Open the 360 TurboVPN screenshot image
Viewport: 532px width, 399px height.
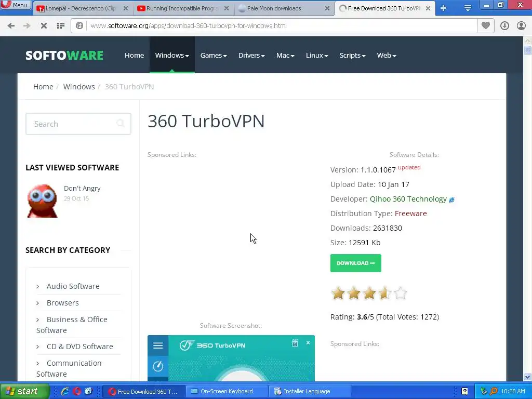point(231,358)
